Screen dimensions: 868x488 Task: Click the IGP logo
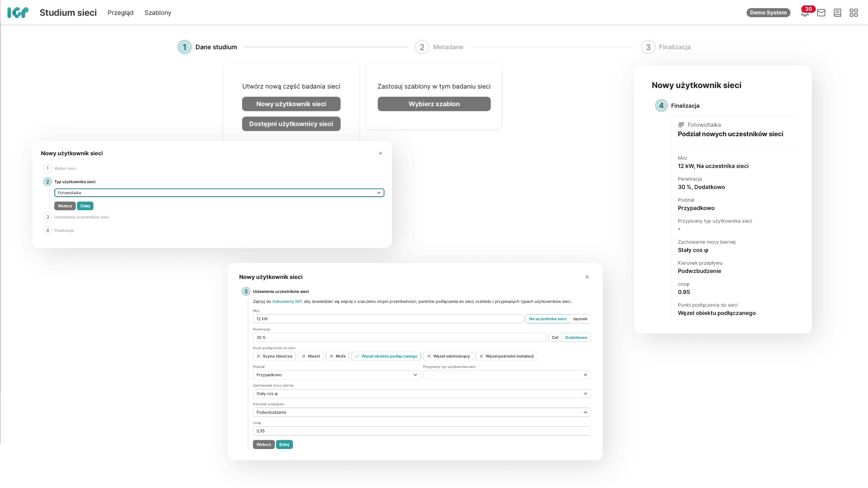point(18,13)
